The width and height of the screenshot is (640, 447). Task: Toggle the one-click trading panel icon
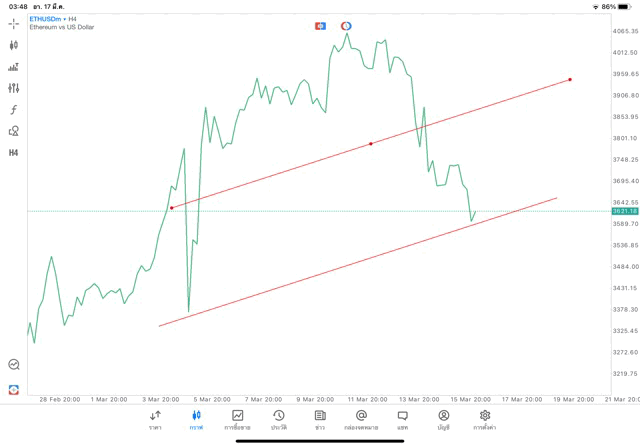click(320, 26)
